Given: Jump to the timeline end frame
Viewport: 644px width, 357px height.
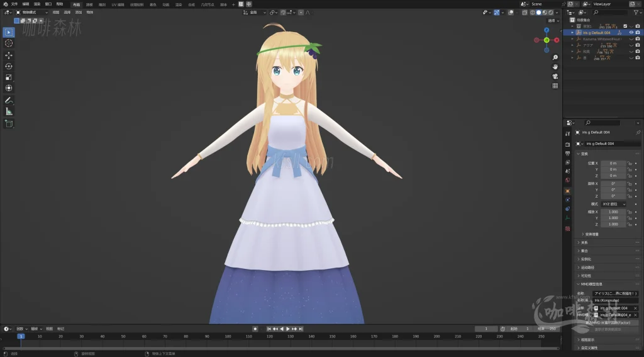Looking at the screenshot, I should [301, 329].
